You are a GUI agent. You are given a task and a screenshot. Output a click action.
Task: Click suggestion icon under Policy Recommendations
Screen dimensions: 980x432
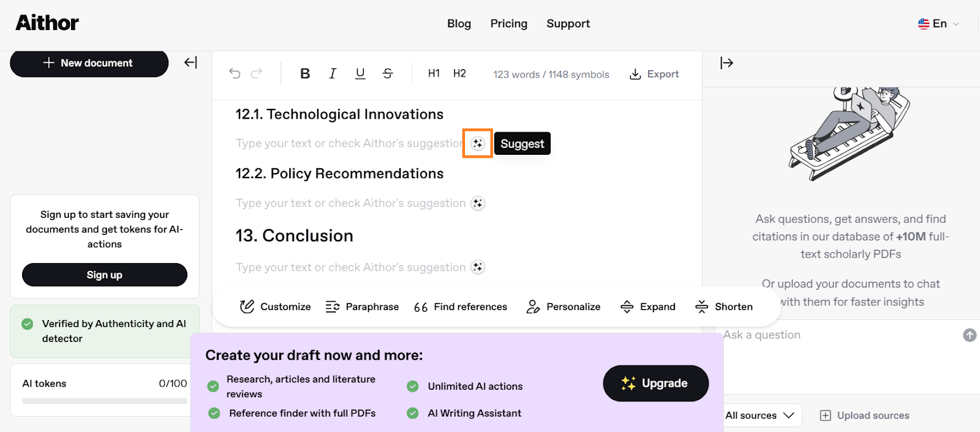[x=478, y=203]
